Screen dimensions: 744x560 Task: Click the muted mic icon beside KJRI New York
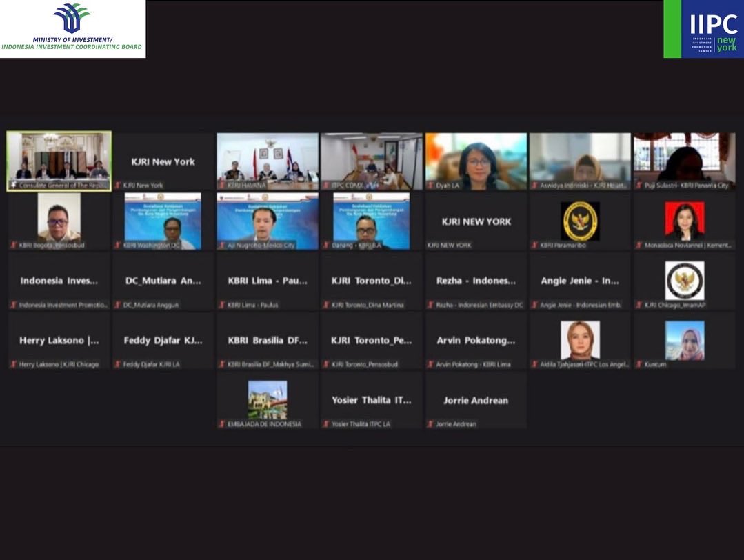click(x=118, y=185)
